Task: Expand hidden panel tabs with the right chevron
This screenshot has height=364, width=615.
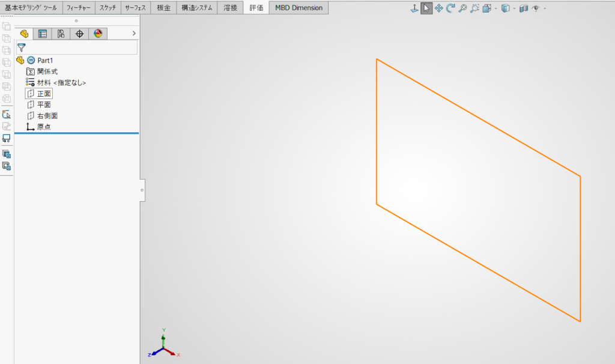Action: (133, 34)
